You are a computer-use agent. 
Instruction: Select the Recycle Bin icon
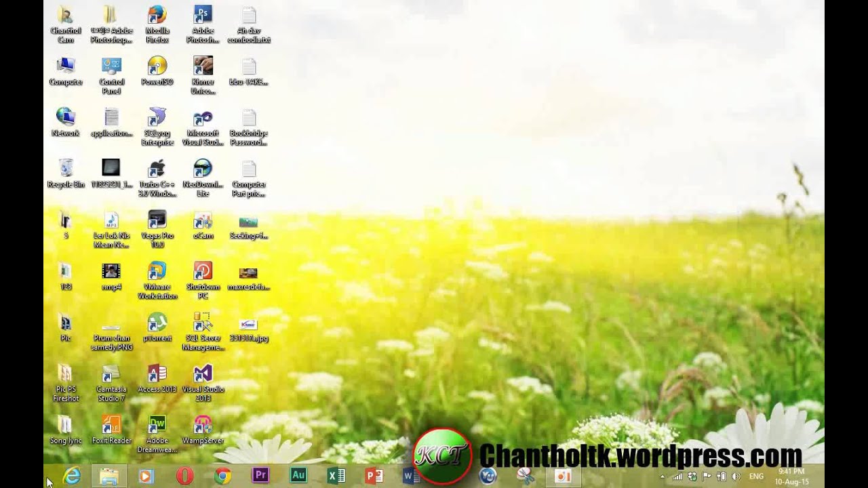66,174
